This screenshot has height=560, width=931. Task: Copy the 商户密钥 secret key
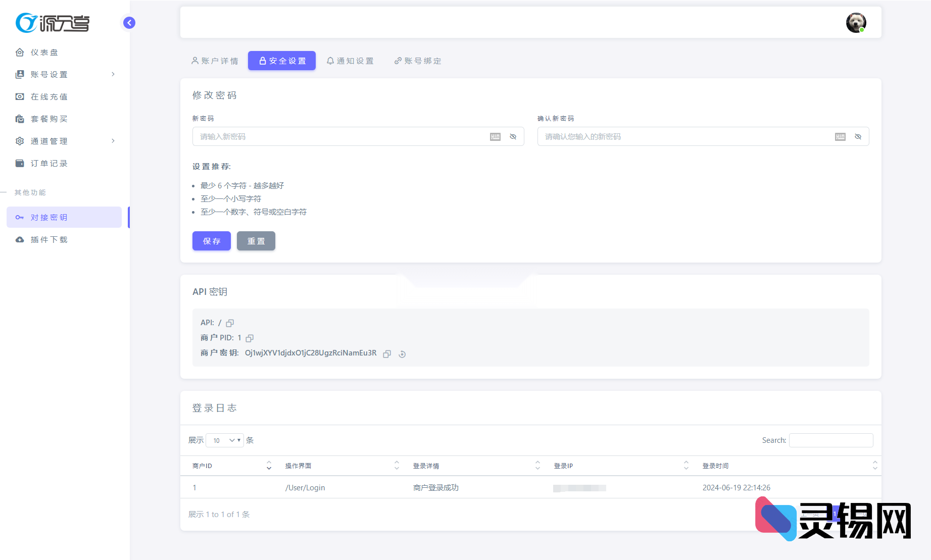(x=387, y=354)
